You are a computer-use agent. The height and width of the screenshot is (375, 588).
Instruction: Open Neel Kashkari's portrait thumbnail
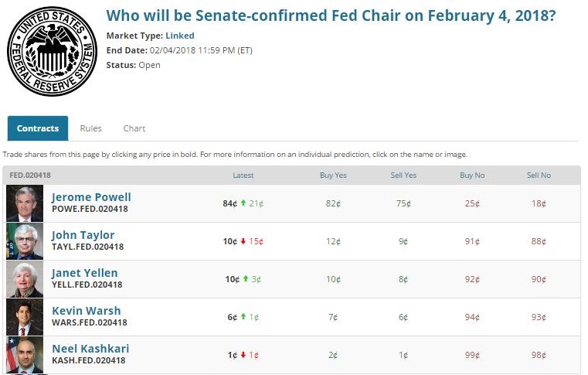(25, 355)
